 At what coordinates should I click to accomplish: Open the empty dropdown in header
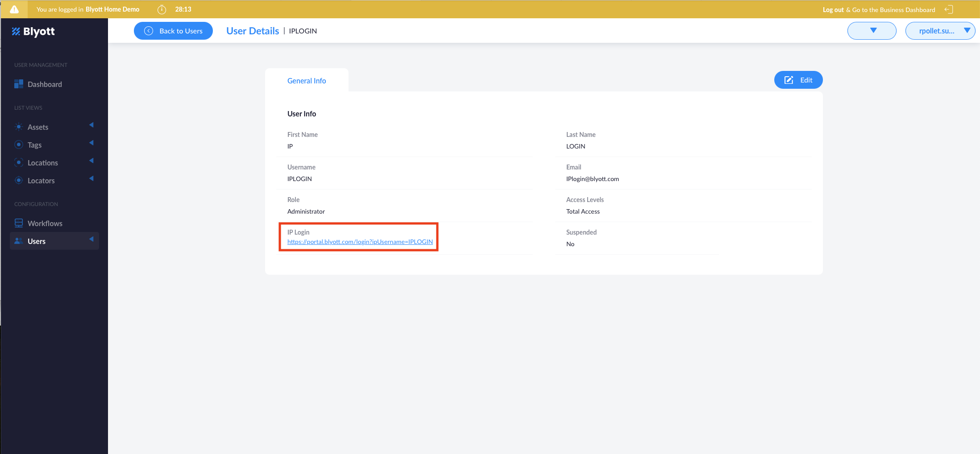(x=872, y=31)
